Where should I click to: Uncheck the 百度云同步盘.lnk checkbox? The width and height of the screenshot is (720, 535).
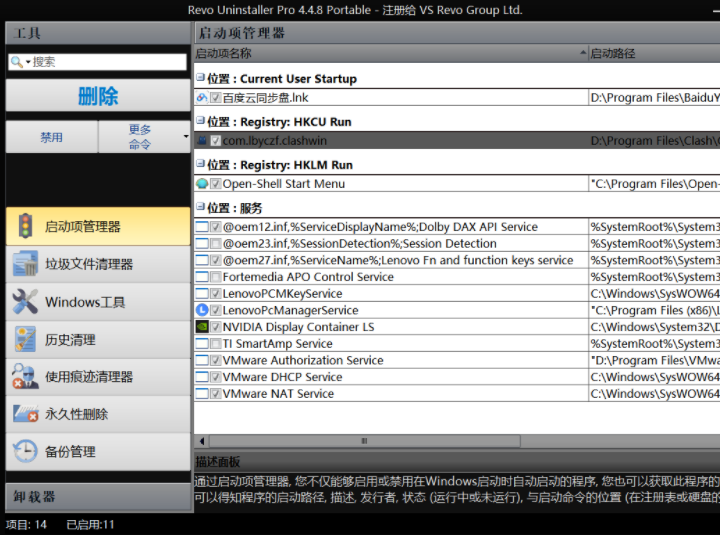216,98
